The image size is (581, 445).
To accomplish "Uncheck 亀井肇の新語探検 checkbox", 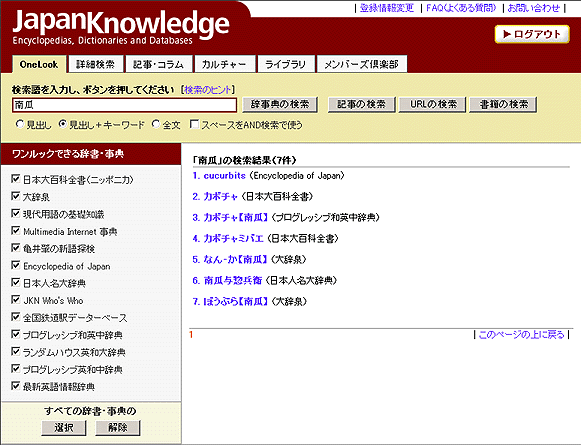I will pyautogui.click(x=16, y=248).
